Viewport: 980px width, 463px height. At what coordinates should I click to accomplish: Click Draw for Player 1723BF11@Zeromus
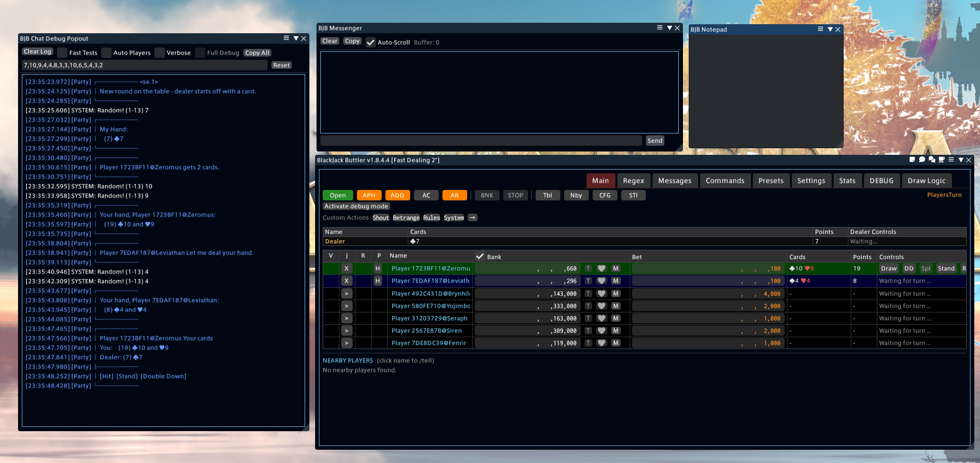(x=889, y=268)
